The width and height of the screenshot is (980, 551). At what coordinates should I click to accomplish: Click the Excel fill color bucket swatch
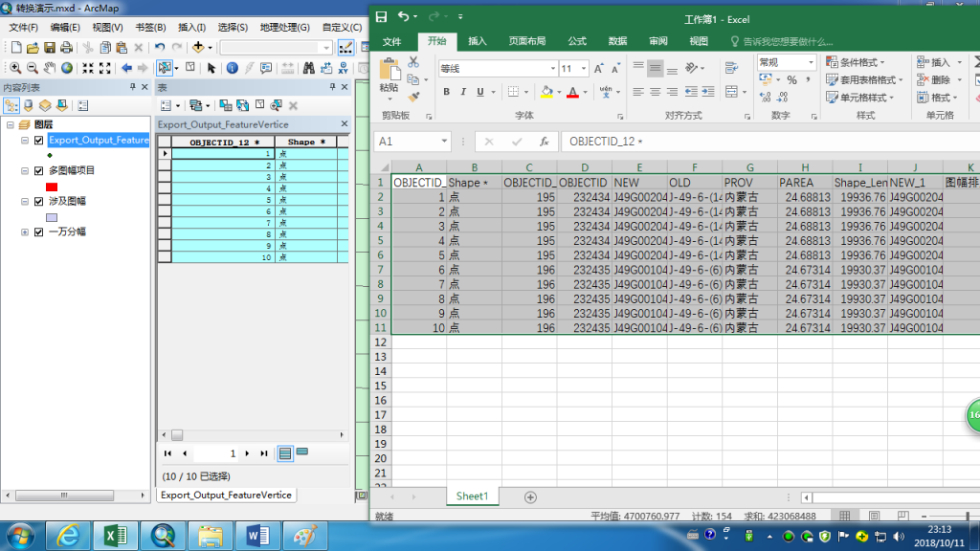[x=546, y=93]
